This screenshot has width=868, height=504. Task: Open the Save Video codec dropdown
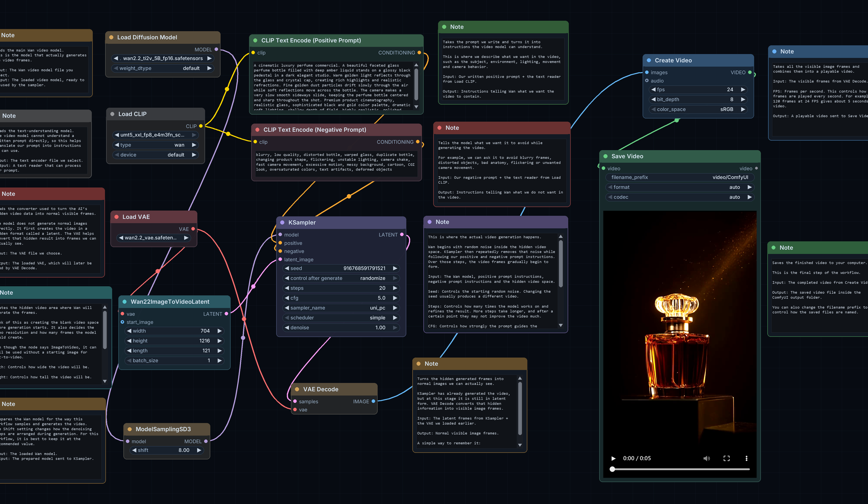coord(680,197)
